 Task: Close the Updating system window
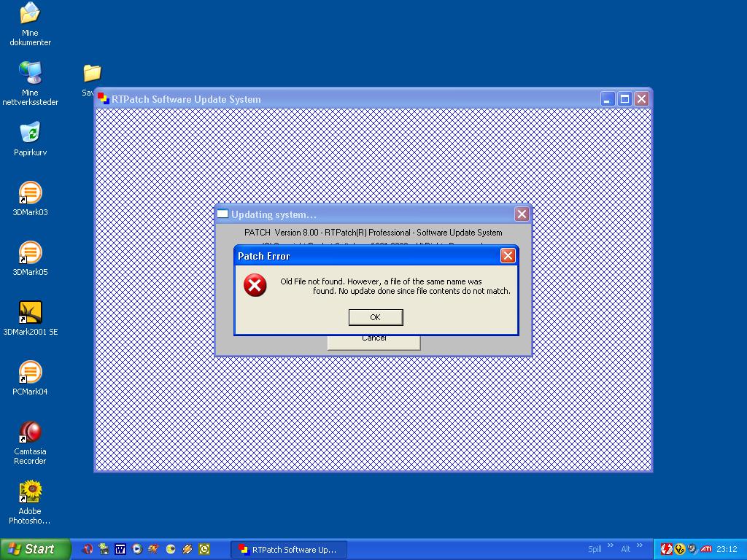[522, 214]
